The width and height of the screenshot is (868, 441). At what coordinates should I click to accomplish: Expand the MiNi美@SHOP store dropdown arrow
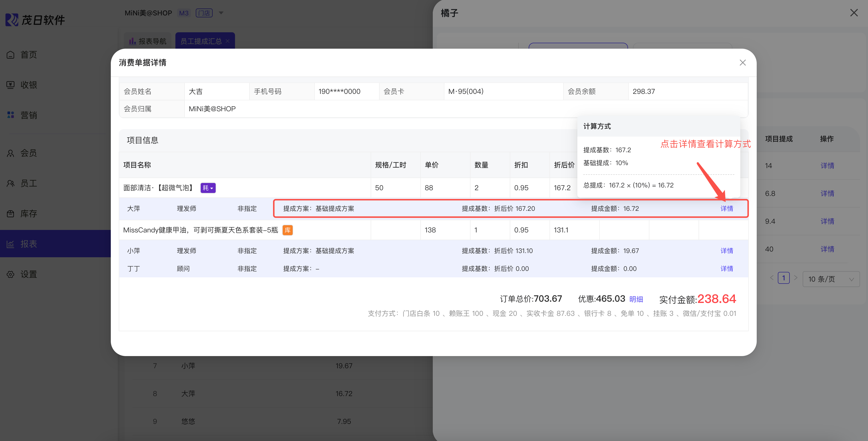click(x=221, y=13)
